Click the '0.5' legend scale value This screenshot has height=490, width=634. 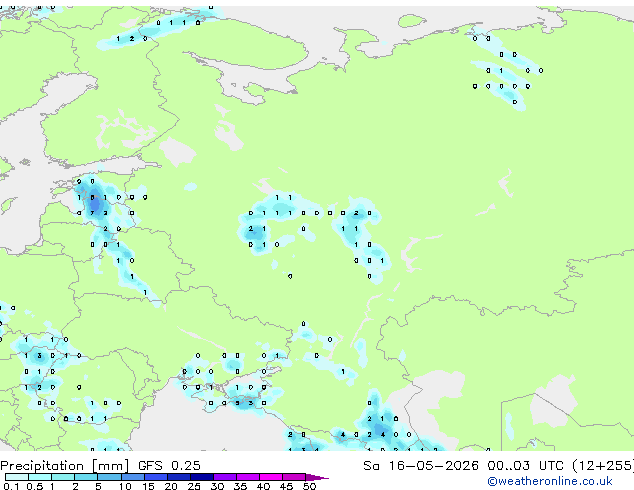click(35, 486)
